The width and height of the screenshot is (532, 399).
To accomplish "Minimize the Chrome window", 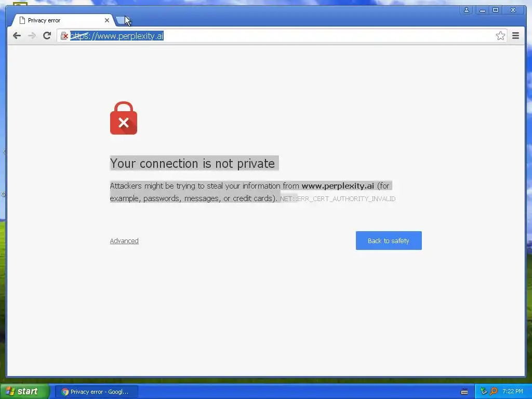I will pos(482,10).
